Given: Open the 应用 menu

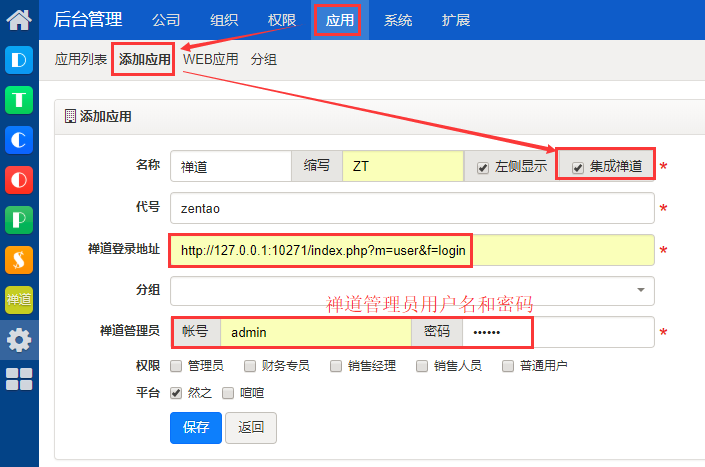Looking at the screenshot, I should (x=340, y=20).
